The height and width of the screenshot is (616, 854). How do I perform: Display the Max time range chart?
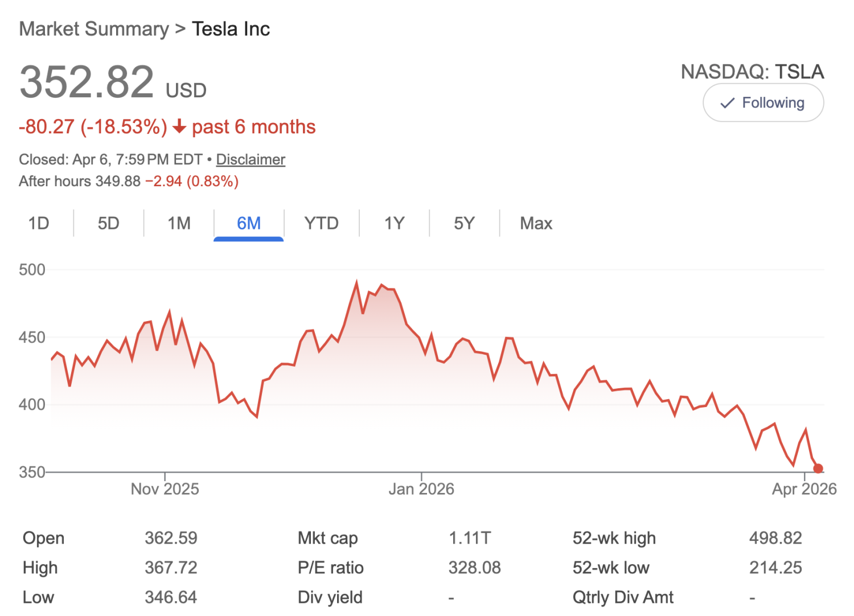(x=535, y=223)
